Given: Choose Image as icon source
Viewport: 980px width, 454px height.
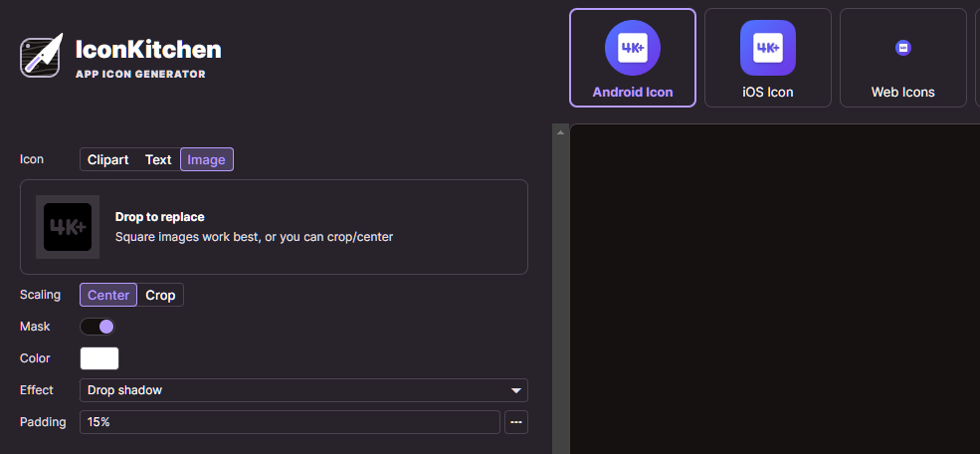Looking at the screenshot, I should [206, 159].
